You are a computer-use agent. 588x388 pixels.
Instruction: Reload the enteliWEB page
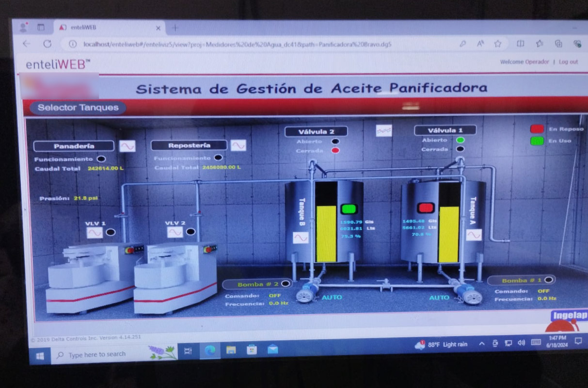tap(47, 44)
